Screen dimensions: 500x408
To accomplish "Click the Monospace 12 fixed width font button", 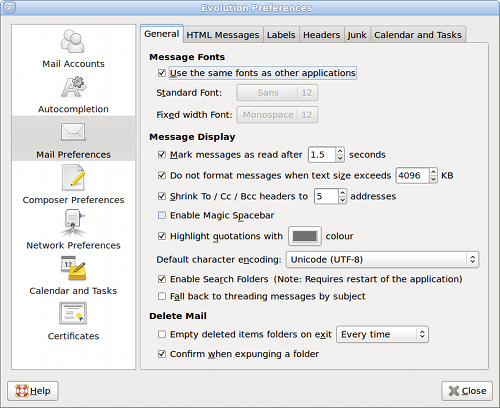I will (x=277, y=115).
